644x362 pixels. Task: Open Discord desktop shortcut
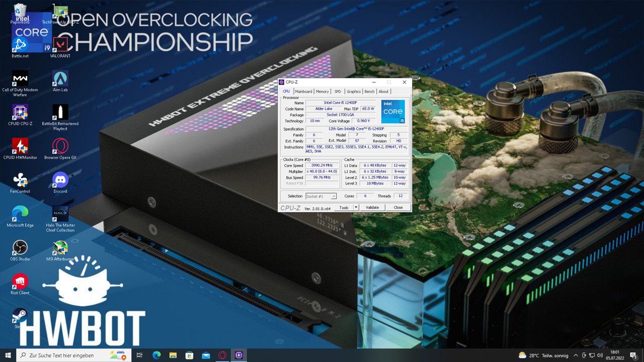click(x=60, y=183)
